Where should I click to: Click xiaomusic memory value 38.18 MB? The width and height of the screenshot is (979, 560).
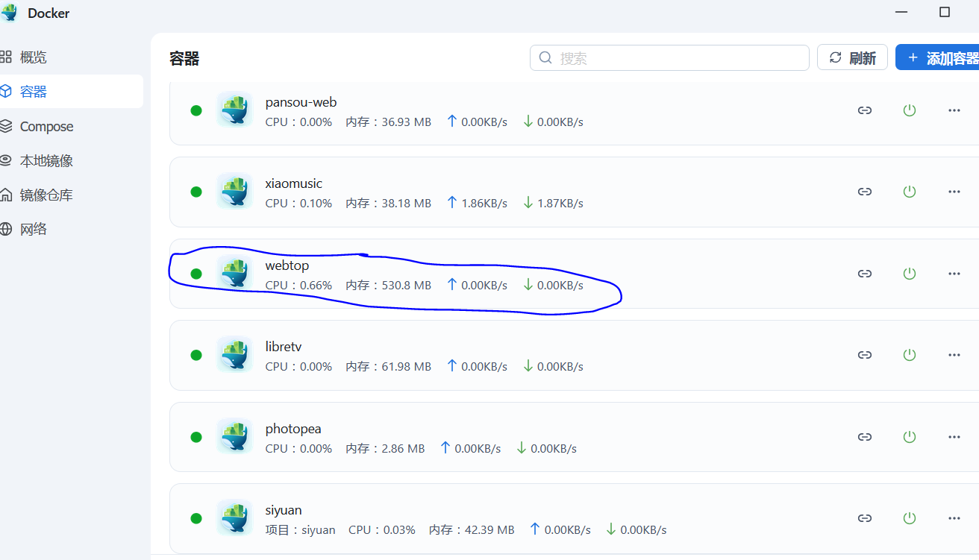coord(406,204)
